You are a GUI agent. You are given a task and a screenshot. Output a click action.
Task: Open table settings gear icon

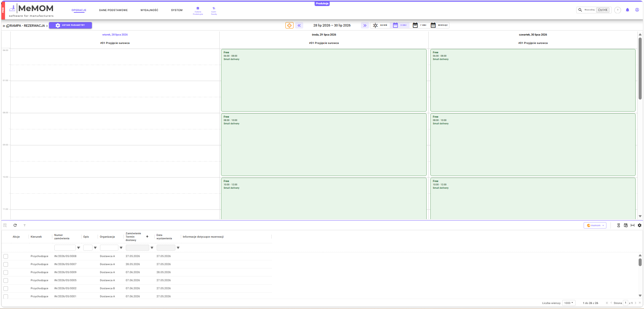point(640,225)
